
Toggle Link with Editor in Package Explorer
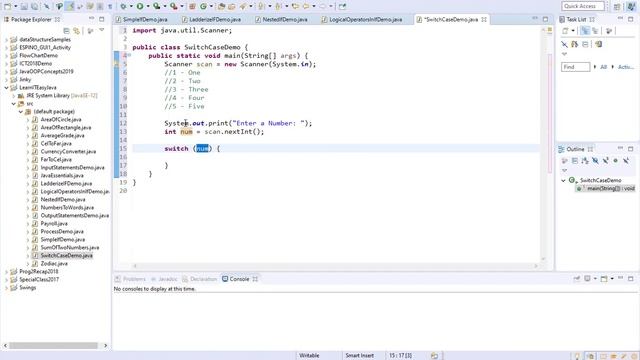tap(77, 31)
